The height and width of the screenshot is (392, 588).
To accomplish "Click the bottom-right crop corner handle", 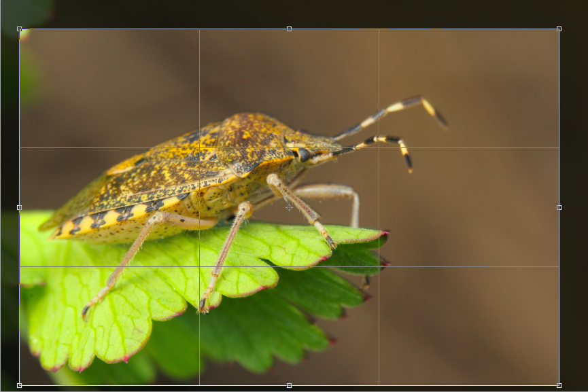I will tap(559, 385).
